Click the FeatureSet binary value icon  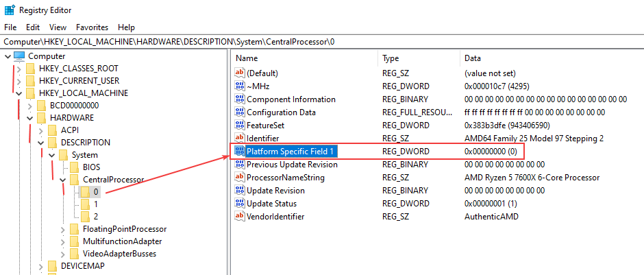pyautogui.click(x=240, y=125)
